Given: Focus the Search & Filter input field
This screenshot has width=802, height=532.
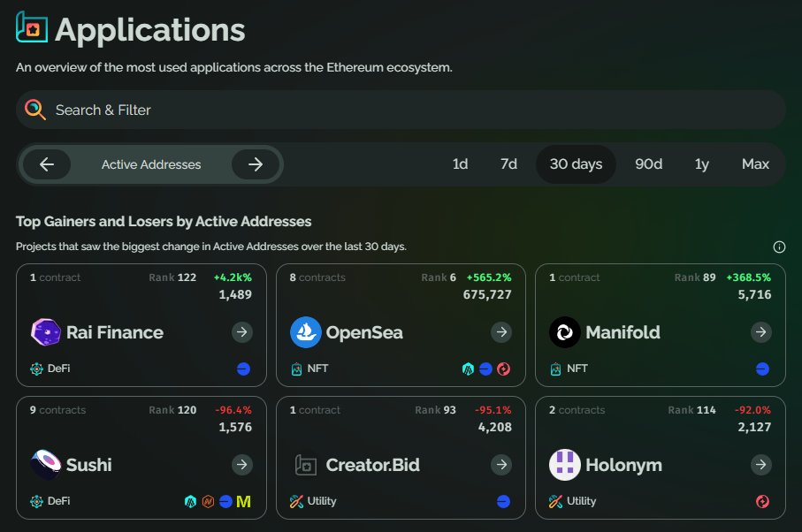Looking at the screenshot, I should (x=401, y=110).
